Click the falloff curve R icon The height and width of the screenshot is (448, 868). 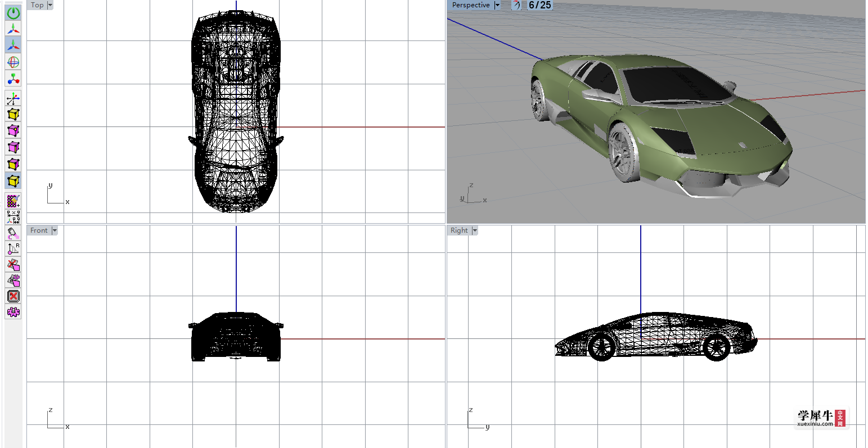(14, 248)
